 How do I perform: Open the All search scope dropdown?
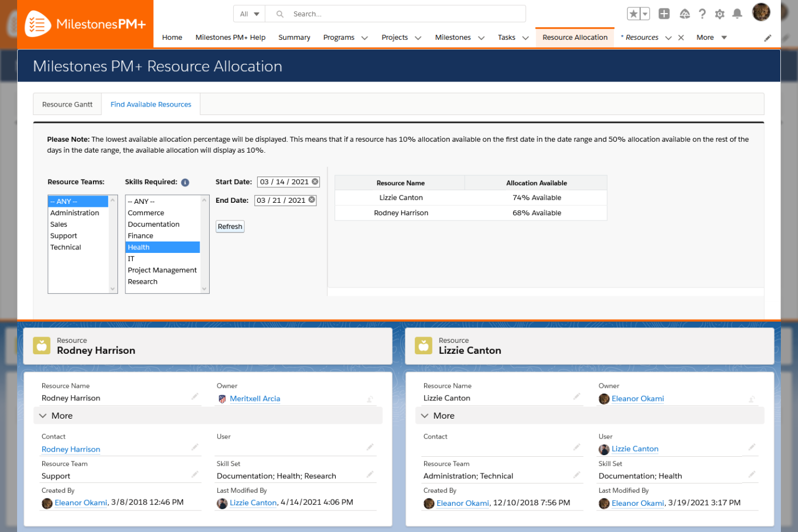pyautogui.click(x=249, y=13)
